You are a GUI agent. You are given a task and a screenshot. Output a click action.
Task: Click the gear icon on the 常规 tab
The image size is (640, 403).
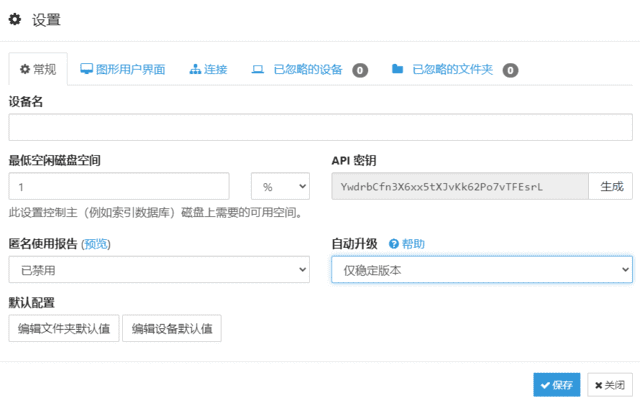coord(25,70)
